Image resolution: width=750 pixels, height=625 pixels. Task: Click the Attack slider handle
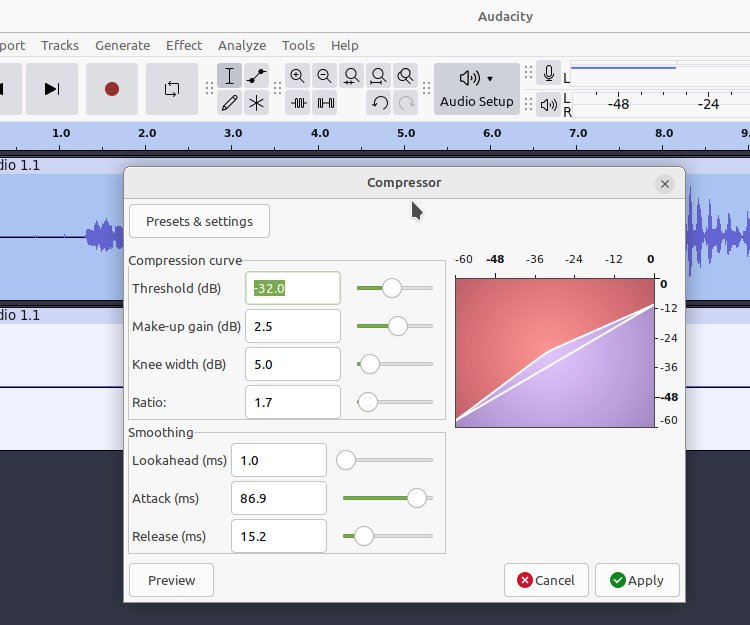point(417,498)
